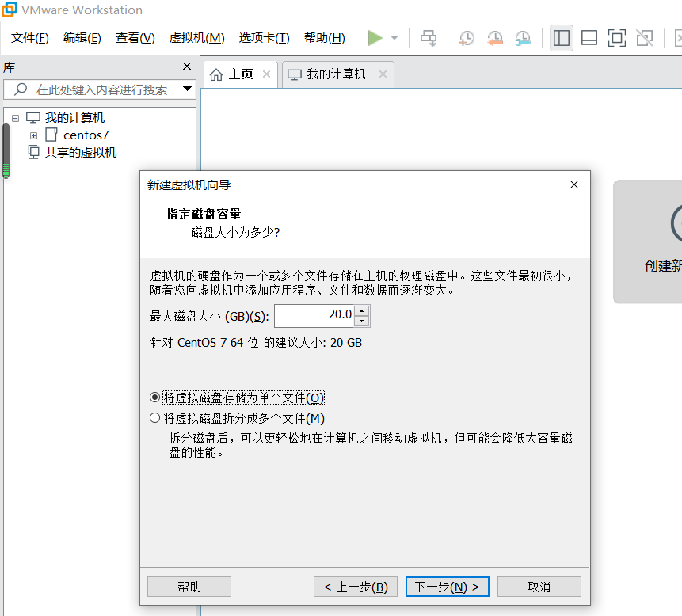Click the library panel scrollbar handle
Image resolution: width=682 pixels, height=616 pixels.
(x=6, y=151)
